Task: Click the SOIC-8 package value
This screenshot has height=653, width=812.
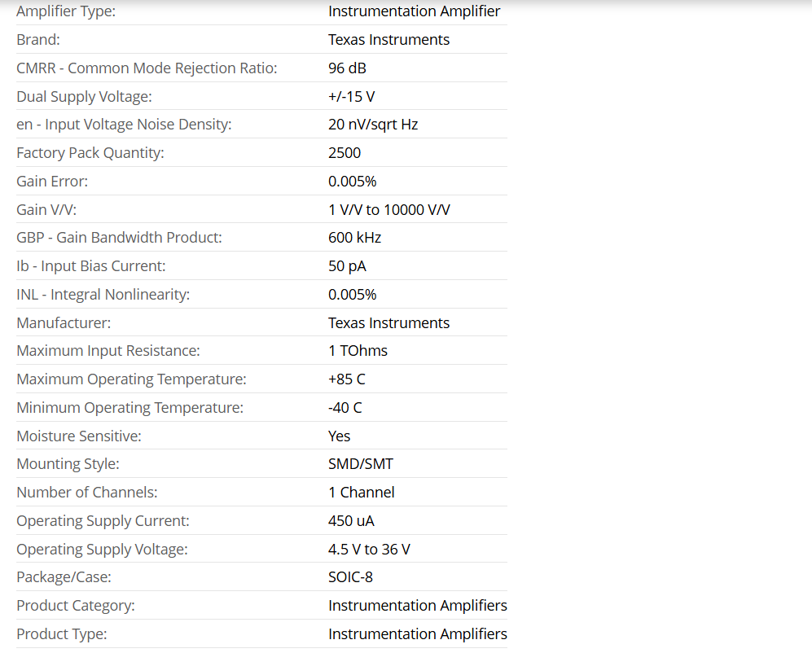Action: point(350,577)
